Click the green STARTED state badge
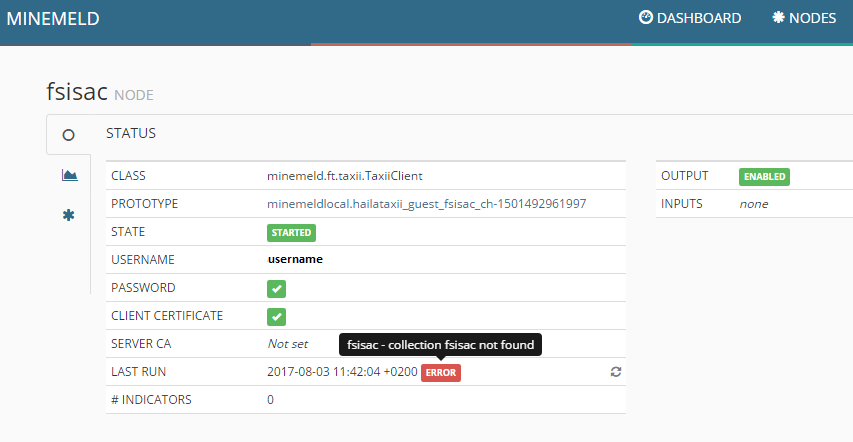Screen dimensions: 853x442 (291, 232)
